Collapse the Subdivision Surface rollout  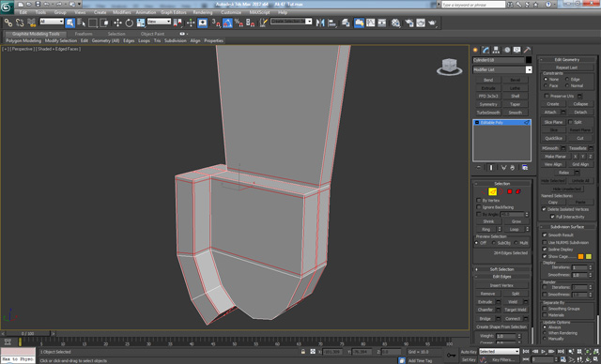(567, 227)
